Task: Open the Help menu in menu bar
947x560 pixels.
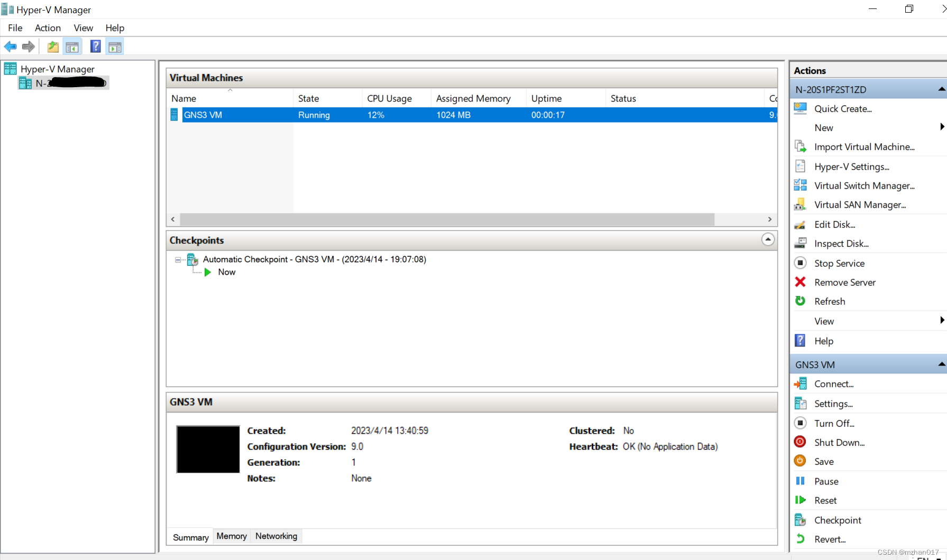Action: coord(115,28)
